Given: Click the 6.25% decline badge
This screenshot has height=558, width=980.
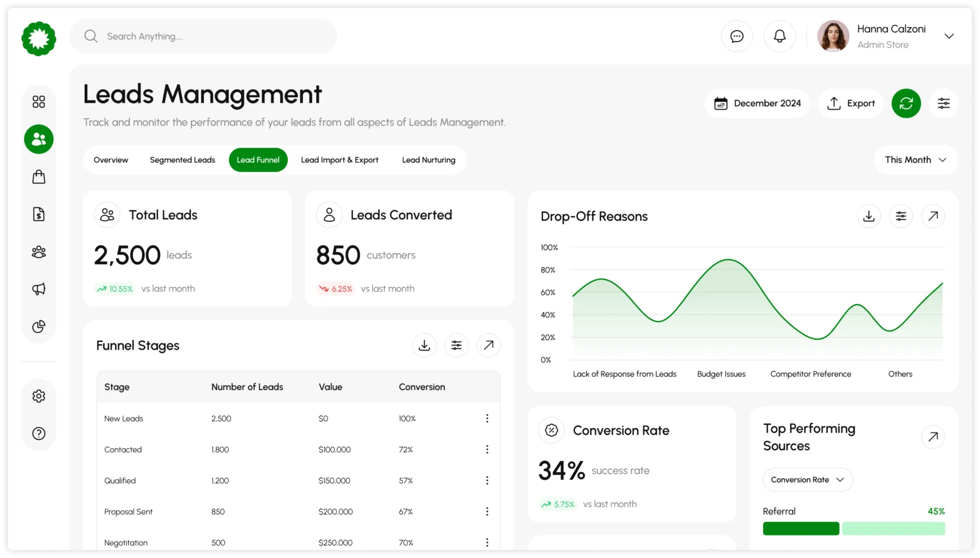Looking at the screenshot, I should point(336,289).
